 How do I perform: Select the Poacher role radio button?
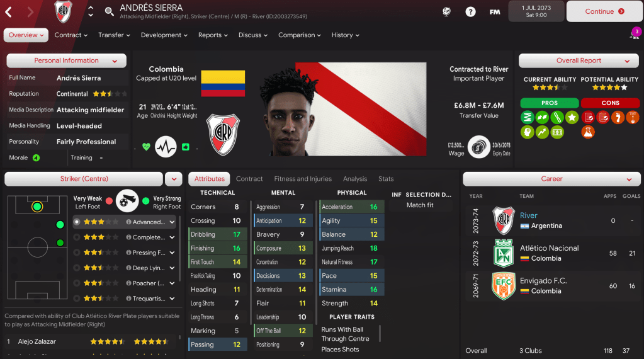click(x=76, y=283)
